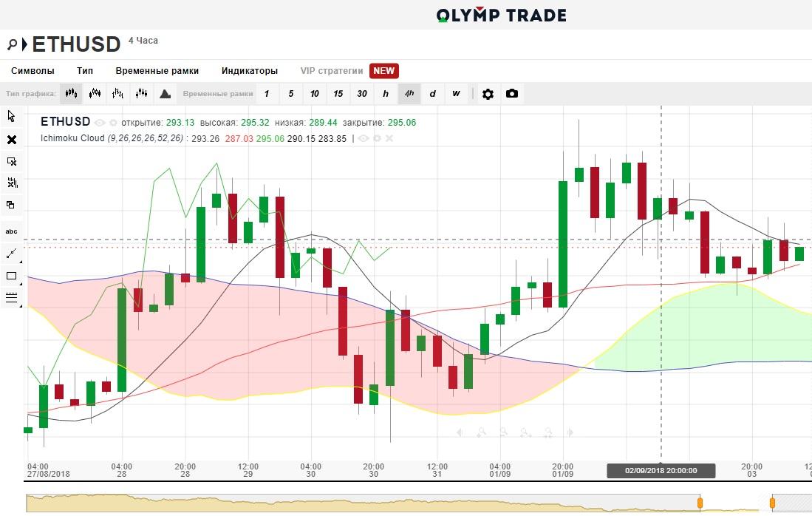Click the closing price value 295.06
This screenshot has height=516, width=812.
click(402, 123)
